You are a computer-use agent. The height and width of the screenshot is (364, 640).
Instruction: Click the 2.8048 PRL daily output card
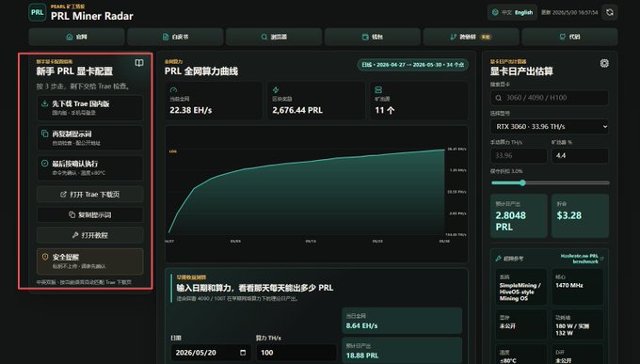pyautogui.click(x=519, y=216)
